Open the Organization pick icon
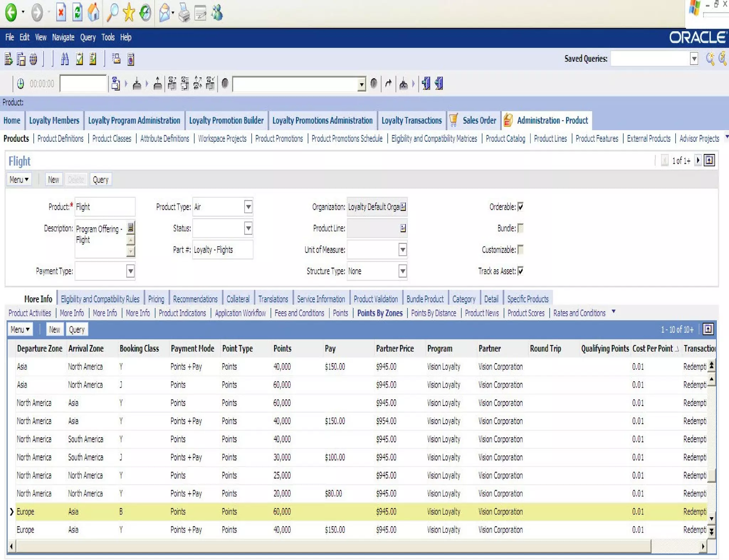The height and width of the screenshot is (560, 729). click(x=403, y=207)
